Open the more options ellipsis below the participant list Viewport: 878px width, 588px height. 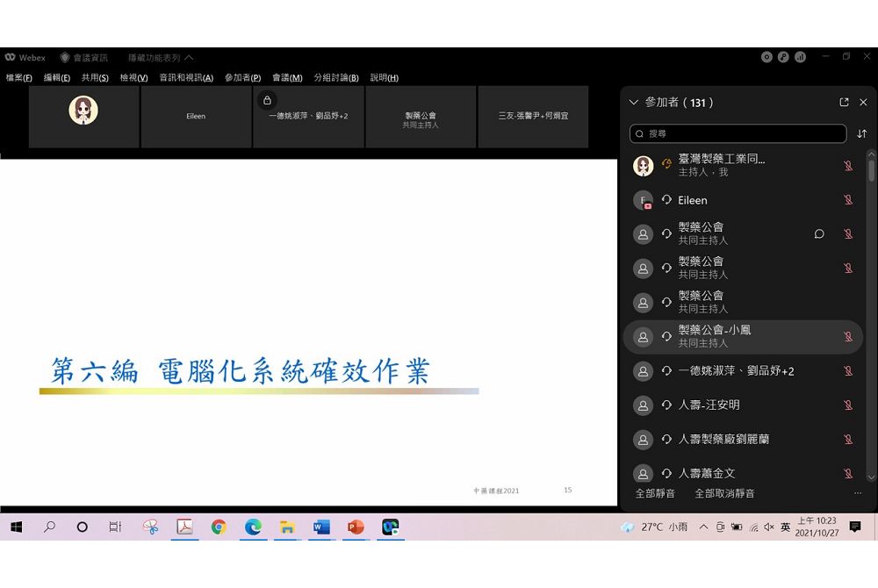pos(857,493)
